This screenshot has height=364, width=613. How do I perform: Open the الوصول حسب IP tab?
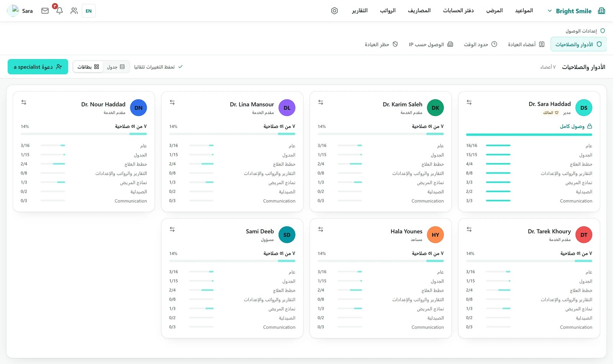431,44
